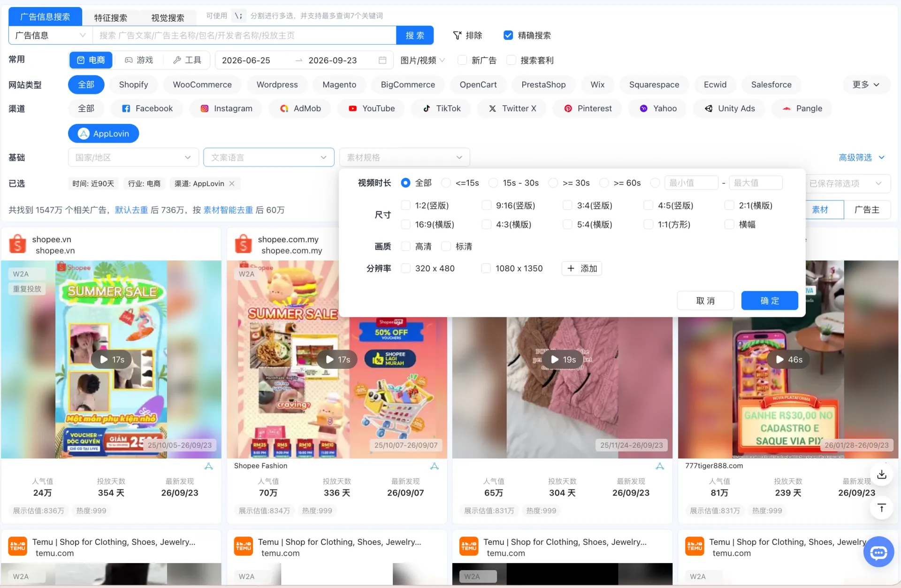Play the 19s sweater video ad
The height and width of the screenshot is (588, 901).
[563, 359]
